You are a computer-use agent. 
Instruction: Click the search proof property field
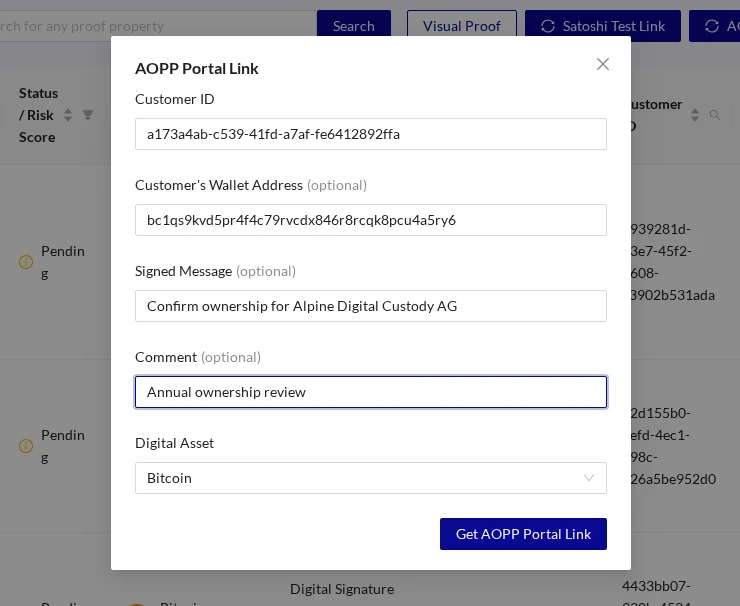[156, 26]
